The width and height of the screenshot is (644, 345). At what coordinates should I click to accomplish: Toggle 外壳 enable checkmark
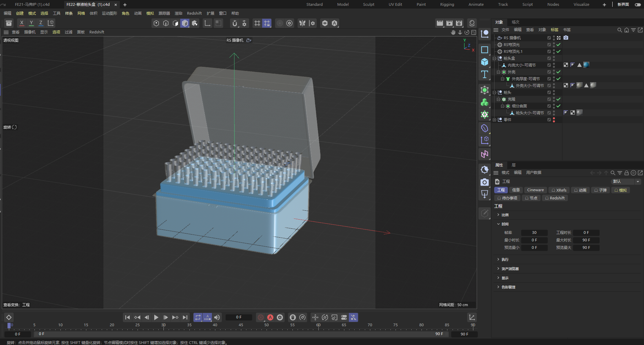[x=559, y=72]
